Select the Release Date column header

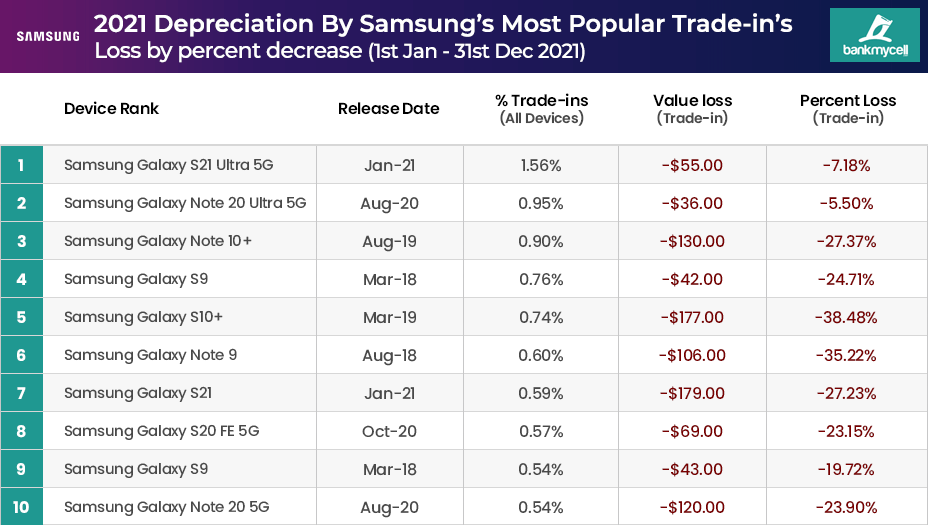(x=388, y=108)
